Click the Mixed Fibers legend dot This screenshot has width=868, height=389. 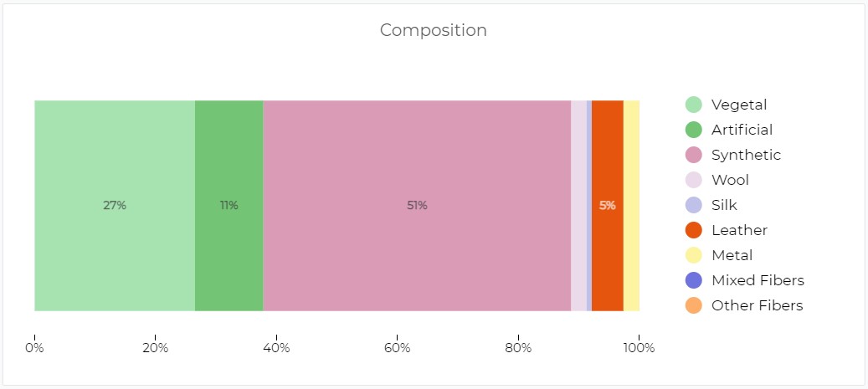point(694,280)
